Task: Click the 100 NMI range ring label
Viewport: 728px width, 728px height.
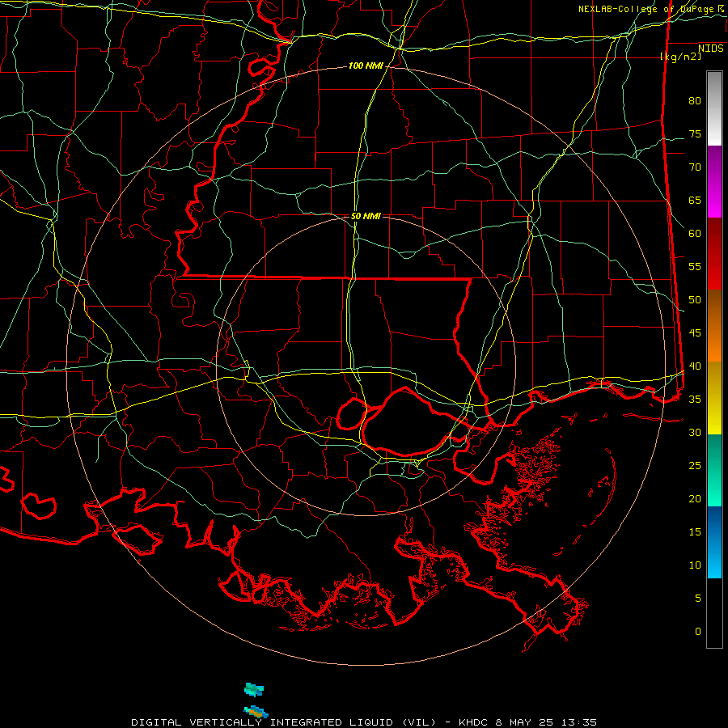Action: pyautogui.click(x=366, y=66)
